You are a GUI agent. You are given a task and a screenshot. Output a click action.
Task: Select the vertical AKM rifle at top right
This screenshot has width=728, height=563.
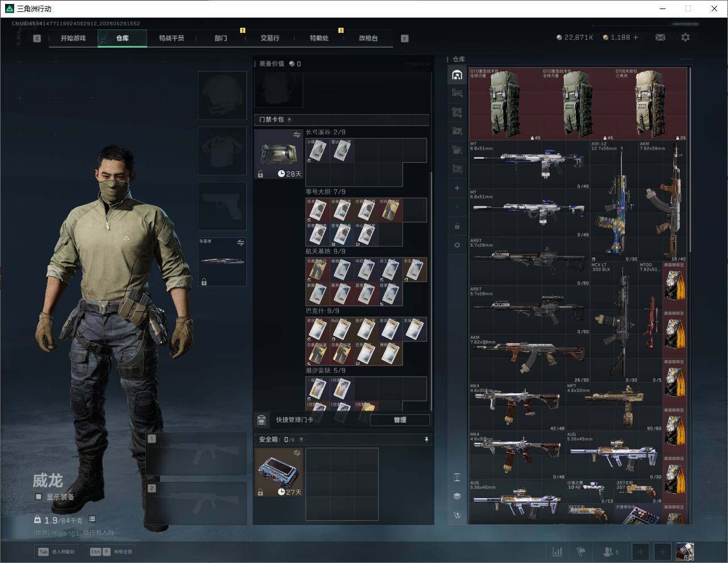pos(663,201)
